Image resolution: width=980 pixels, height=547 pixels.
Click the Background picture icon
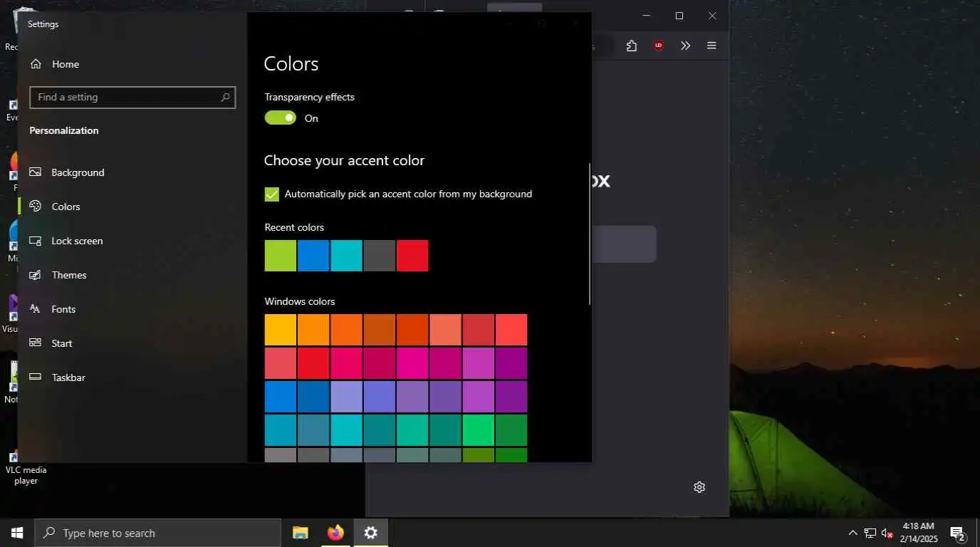coord(35,172)
